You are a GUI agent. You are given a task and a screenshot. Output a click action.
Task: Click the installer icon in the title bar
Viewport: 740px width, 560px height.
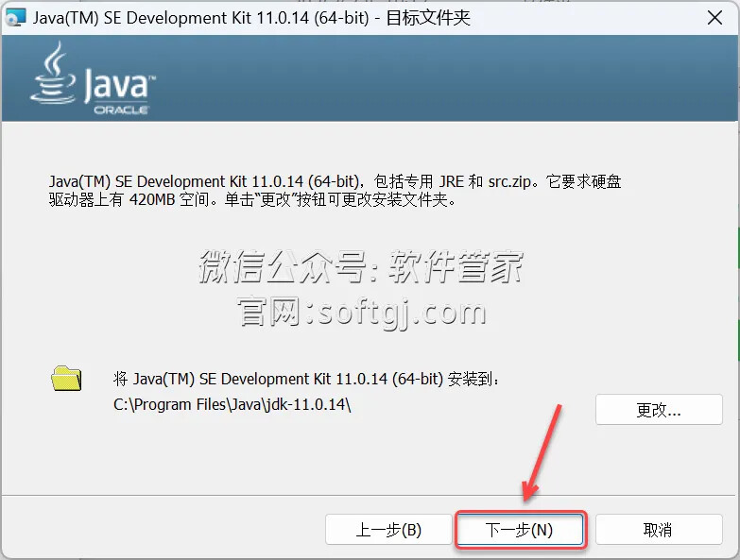click(x=15, y=18)
